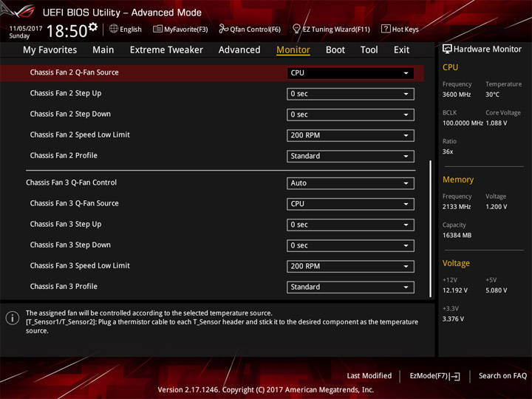Select Chassis Fan 2 Profile label
532x399 pixels.
tap(64, 155)
